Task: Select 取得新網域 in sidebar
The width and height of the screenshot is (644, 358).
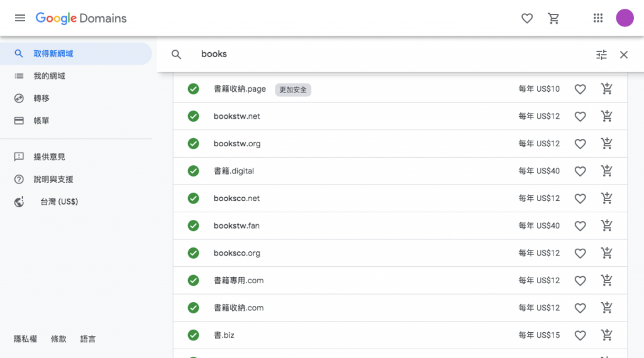Action: point(53,54)
